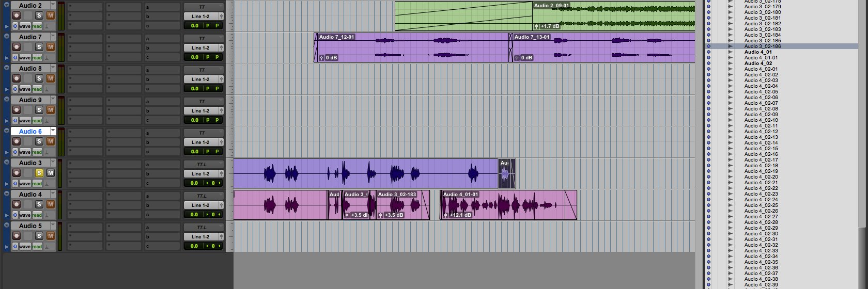Click send slot a on Audio 2
Viewport: 868px width, 289px height.
click(x=162, y=7)
